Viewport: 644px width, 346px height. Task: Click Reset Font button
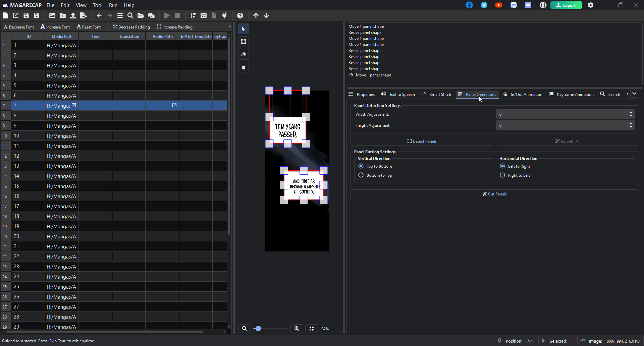89,27
